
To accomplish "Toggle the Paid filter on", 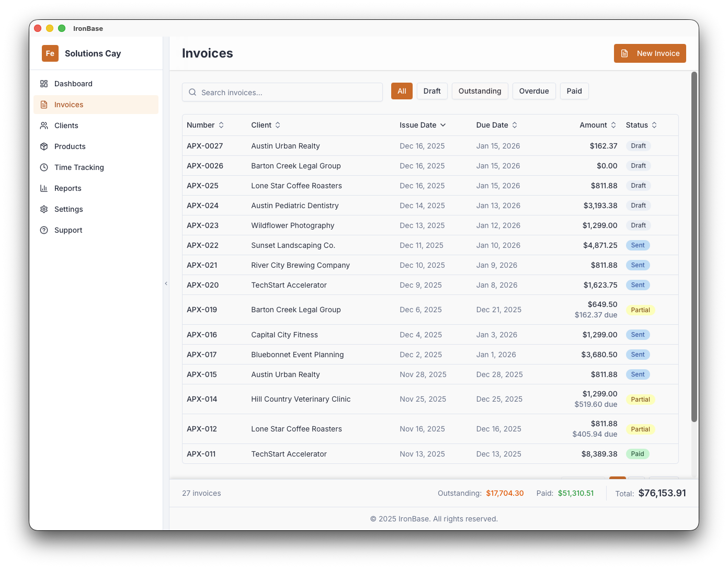I will [574, 90].
